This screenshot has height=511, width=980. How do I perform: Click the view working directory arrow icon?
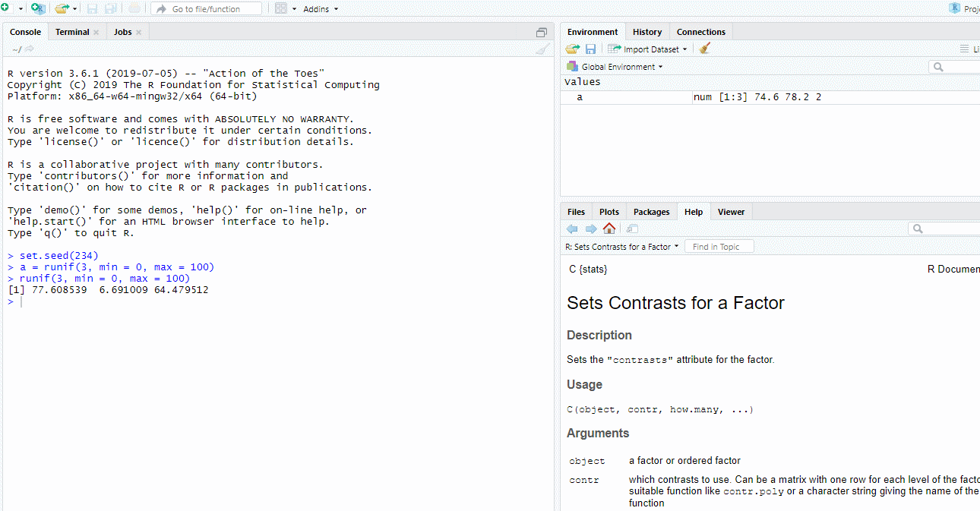[29, 49]
